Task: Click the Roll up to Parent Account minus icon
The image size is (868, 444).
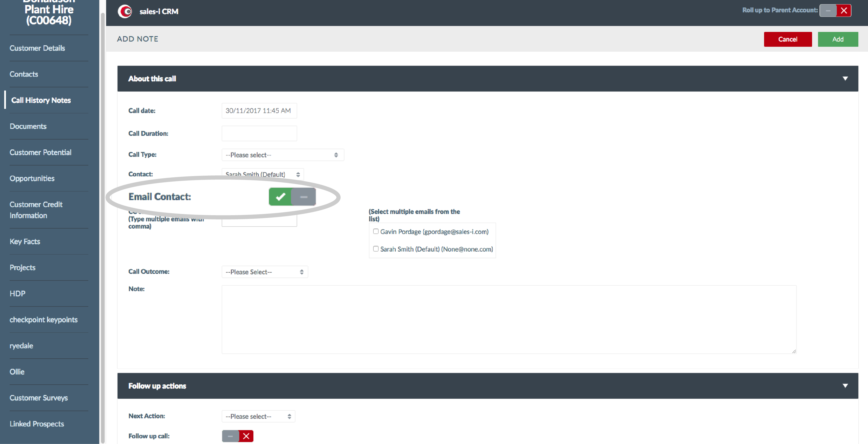Action: coord(828,10)
